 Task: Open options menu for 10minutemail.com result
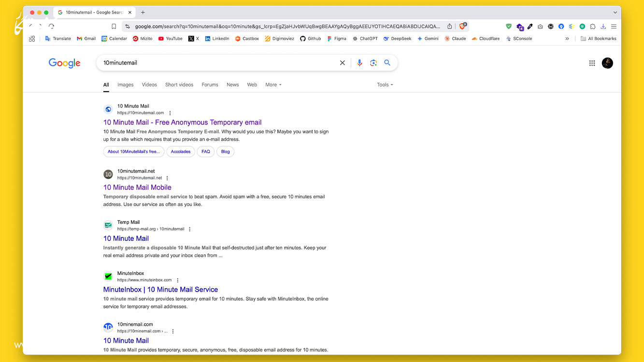[x=170, y=113]
